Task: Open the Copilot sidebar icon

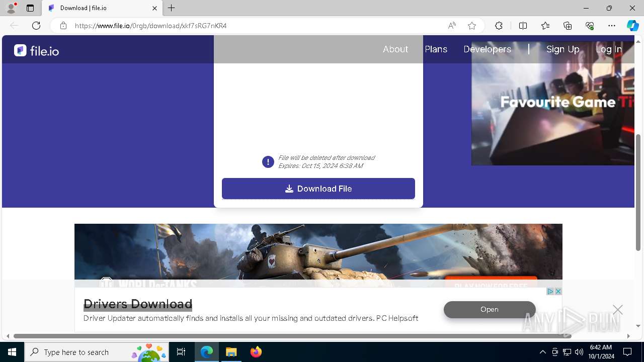Action: [x=632, y=26]
